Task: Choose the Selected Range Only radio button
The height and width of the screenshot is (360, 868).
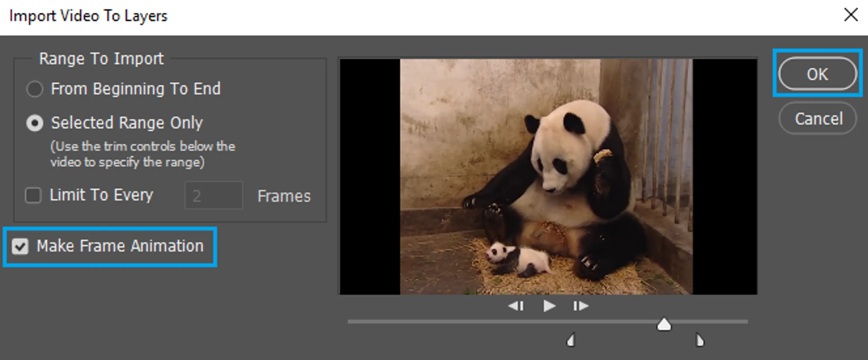Action: [35, 123]
